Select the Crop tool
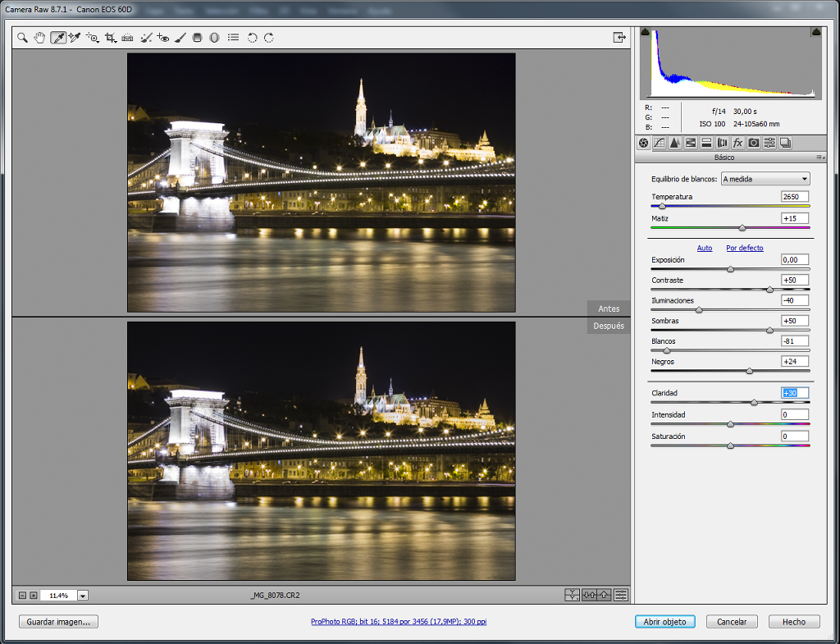 coord(111,38)
